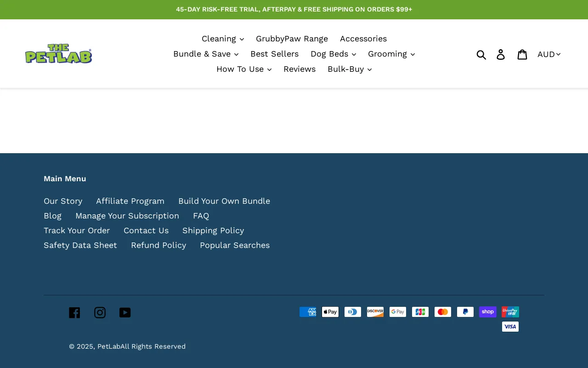Open the Track Your Order link
Viewport: 588px width, 368px height.
tap(77, 230)
